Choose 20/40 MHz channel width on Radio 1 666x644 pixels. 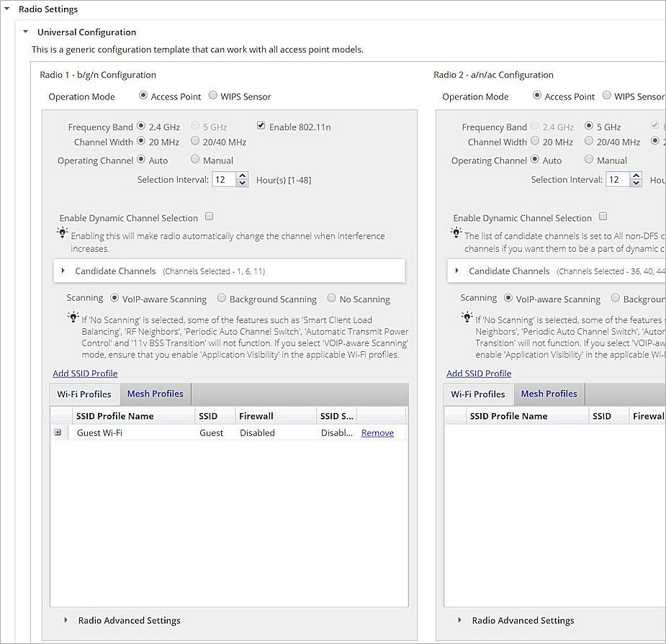[195, 141]
